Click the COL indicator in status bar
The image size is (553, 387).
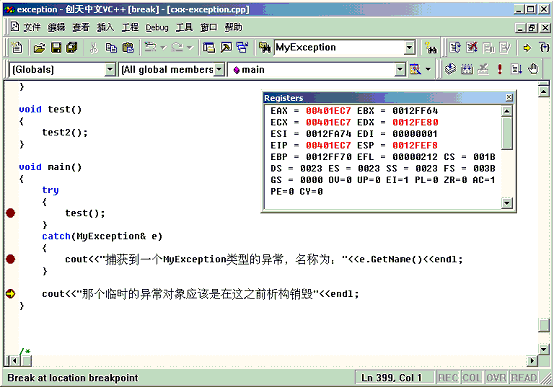472,378
